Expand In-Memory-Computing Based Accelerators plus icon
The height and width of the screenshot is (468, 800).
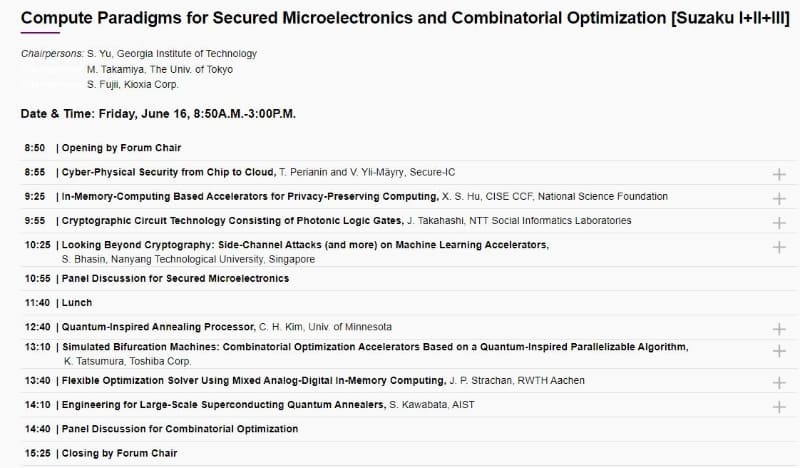[x=779, y=198]
